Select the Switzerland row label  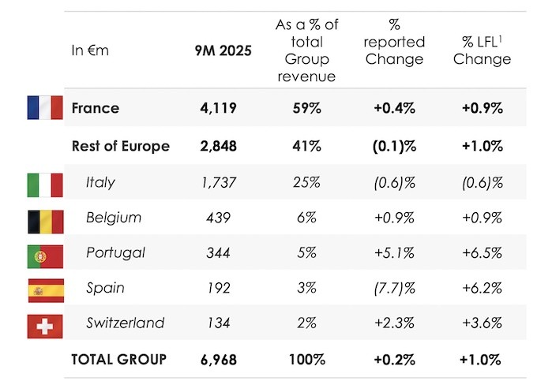click(125, 323)
